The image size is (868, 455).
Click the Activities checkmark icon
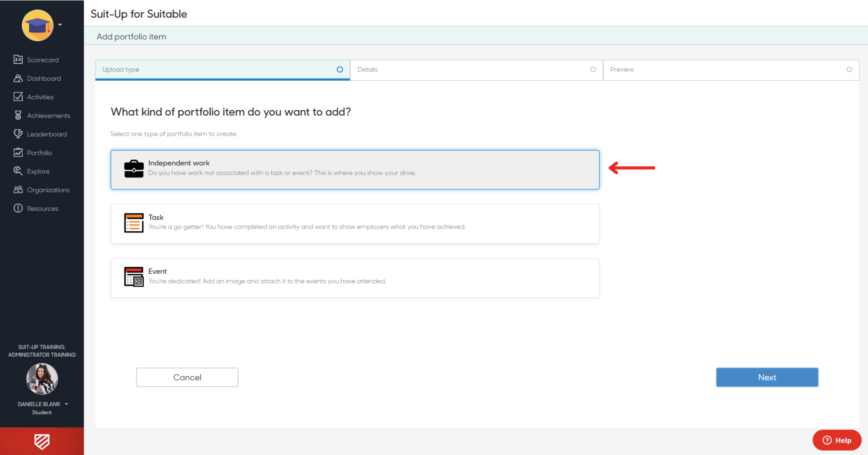coord(18,97)
